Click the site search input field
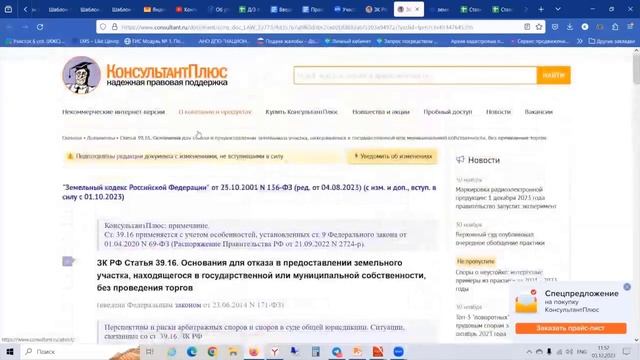 click(x=415, y=76)
